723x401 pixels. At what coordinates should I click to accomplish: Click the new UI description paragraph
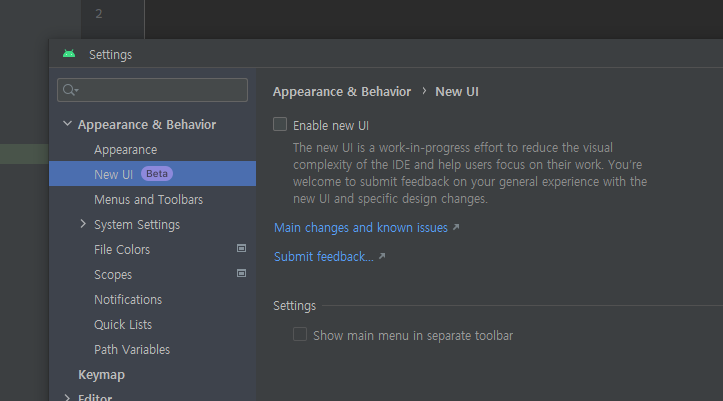tap(470, 173)
